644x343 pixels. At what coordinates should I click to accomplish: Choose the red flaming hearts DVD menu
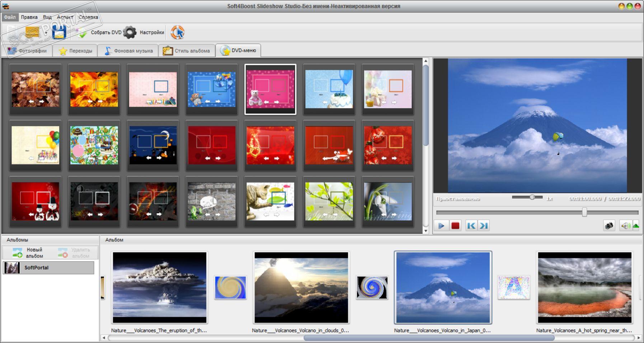(271, 145)
